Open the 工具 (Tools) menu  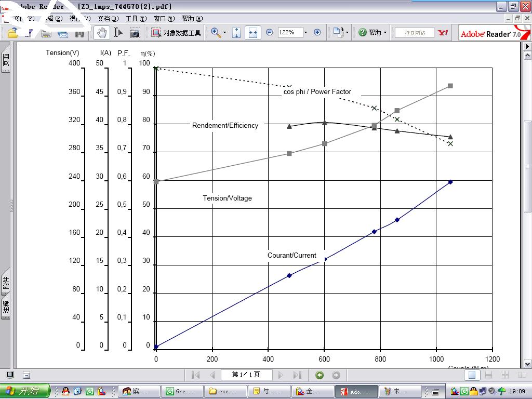click(136, 19)
